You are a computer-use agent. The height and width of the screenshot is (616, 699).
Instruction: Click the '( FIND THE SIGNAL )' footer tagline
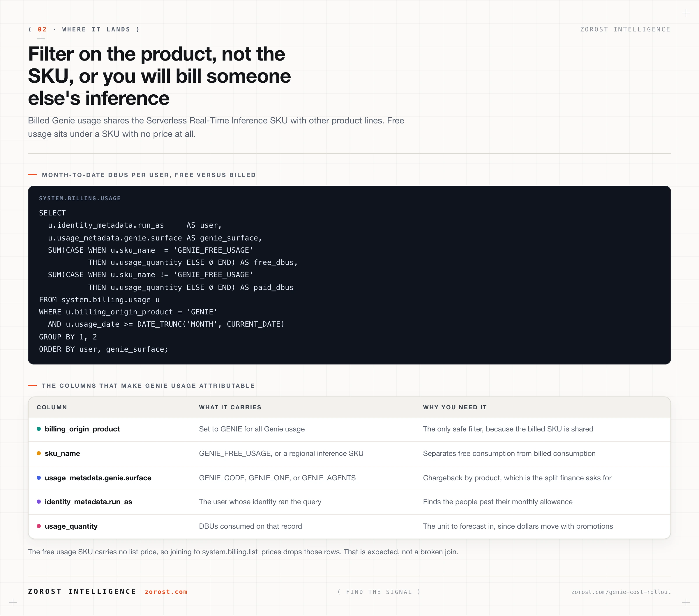[379, 592]
